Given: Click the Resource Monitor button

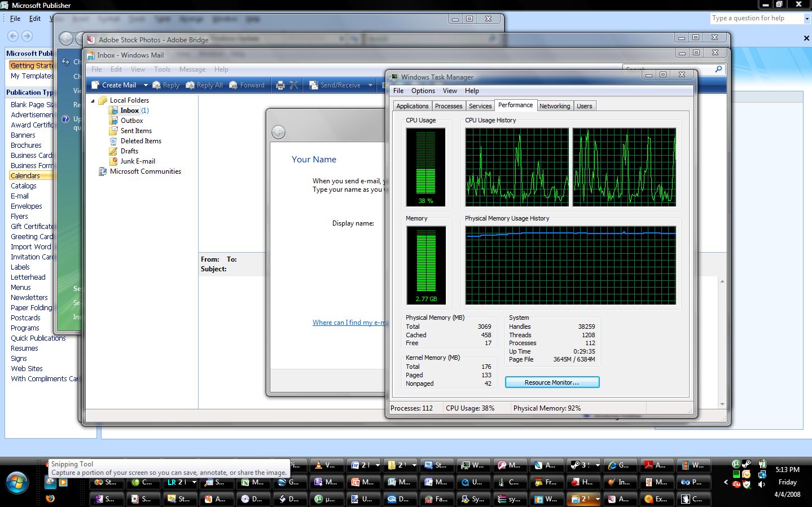Looking at the screenshot, I should 552,382.
